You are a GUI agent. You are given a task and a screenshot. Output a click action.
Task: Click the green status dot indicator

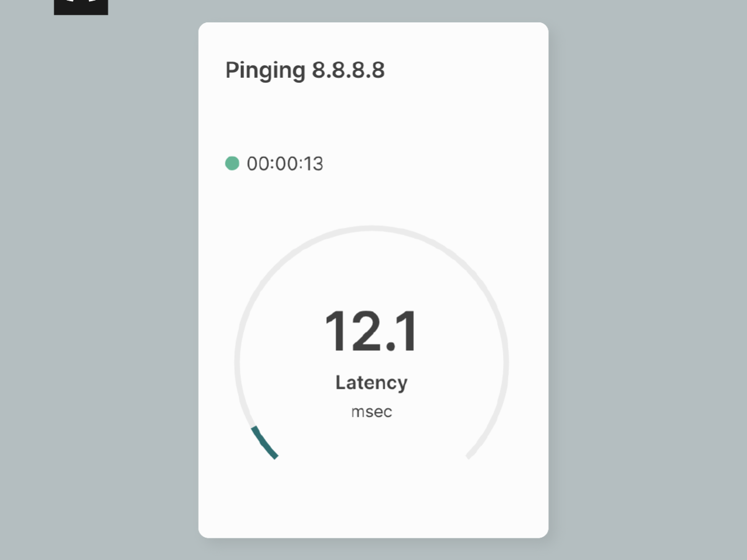click(232, 164)
